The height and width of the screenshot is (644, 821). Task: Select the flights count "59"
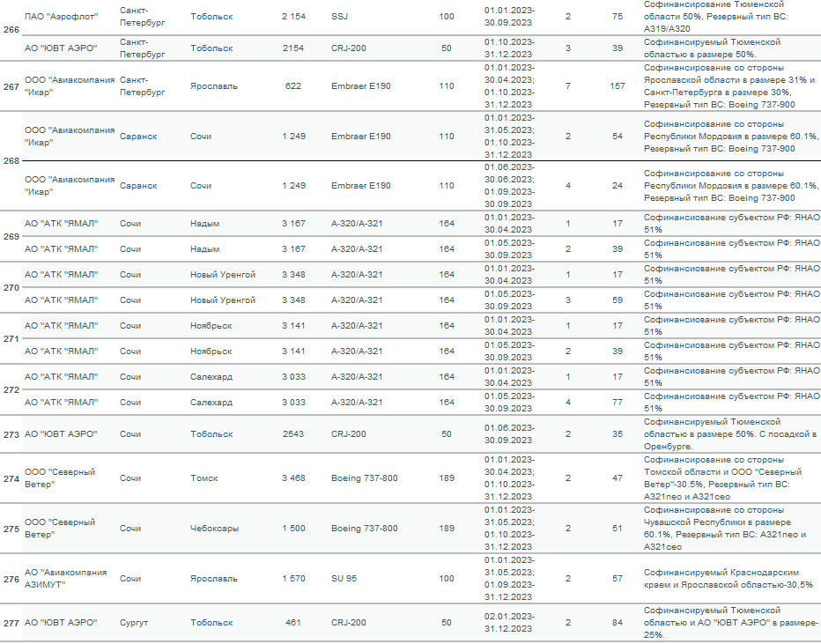(618, 300)
